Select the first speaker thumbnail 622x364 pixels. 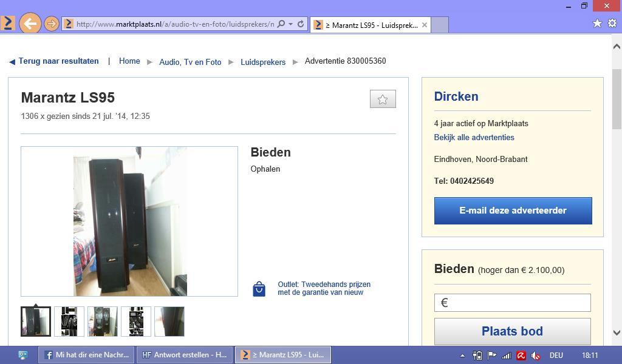coord(36,321)
